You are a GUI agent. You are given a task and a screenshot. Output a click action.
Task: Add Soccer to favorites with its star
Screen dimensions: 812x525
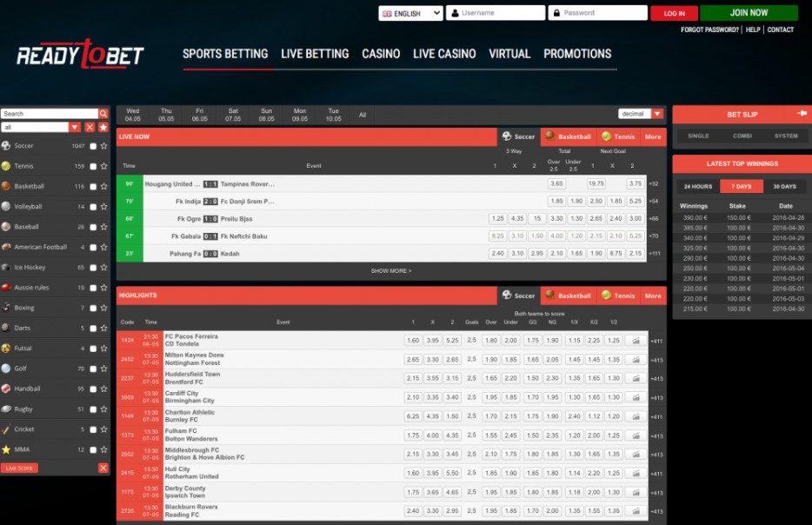coord(104,146)
